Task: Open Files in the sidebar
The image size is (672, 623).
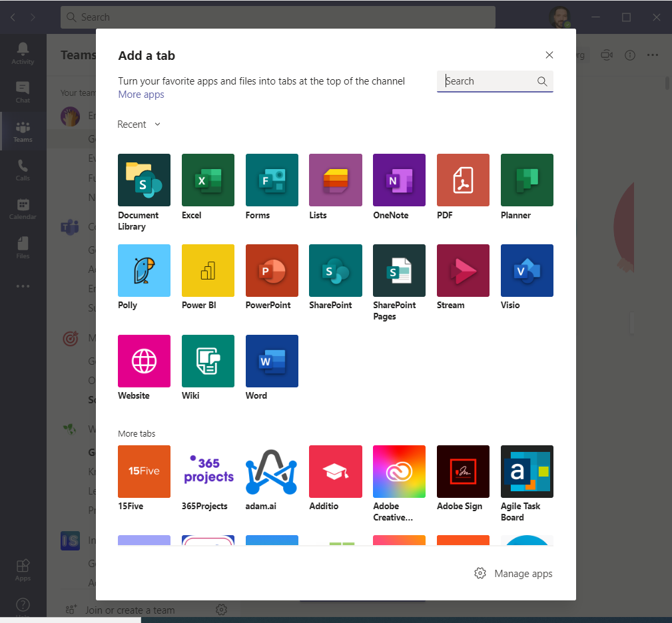Action: click(23, 248)
